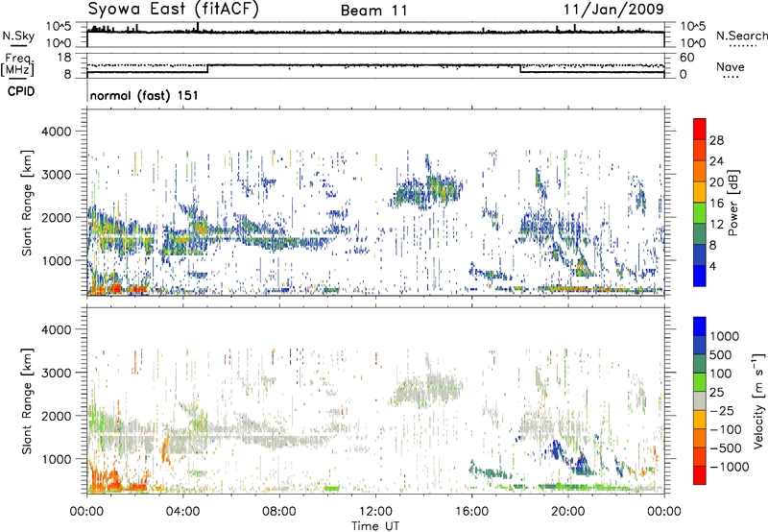This screenshot has height=532, width=768.
Task: Click the '4' power colorbar tick label
Action: click(712, 267)
